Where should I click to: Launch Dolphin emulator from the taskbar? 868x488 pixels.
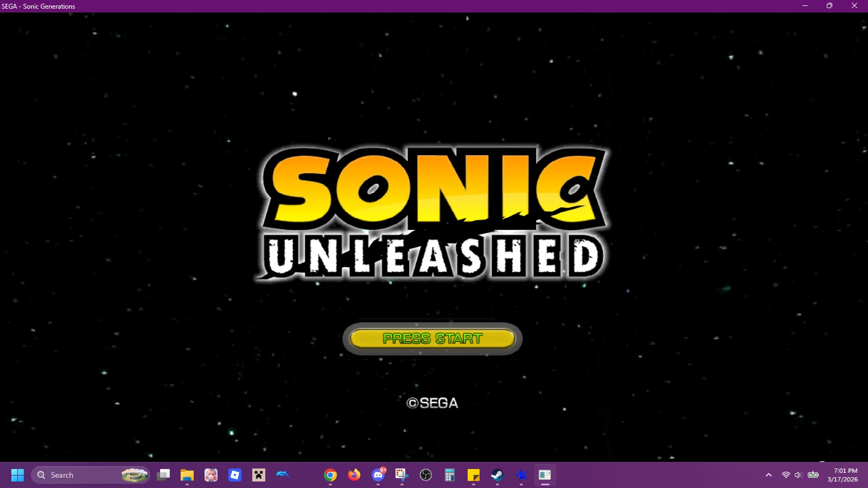[x=283, y=475]
